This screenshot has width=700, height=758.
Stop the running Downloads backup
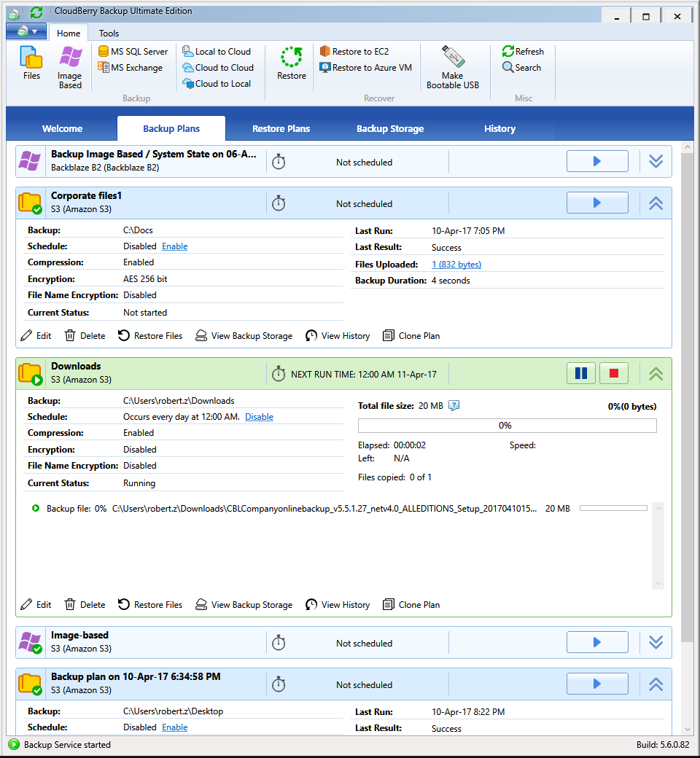[614, 373]
